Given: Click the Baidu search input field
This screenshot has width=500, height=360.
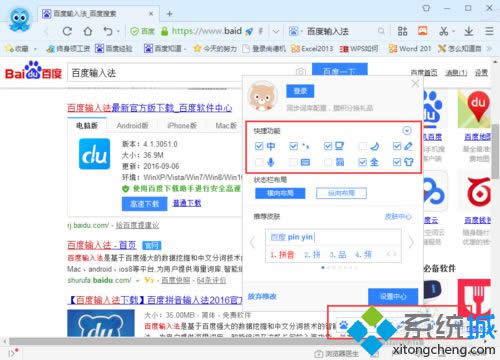Looking at the screenshot, I should point(182,73).
